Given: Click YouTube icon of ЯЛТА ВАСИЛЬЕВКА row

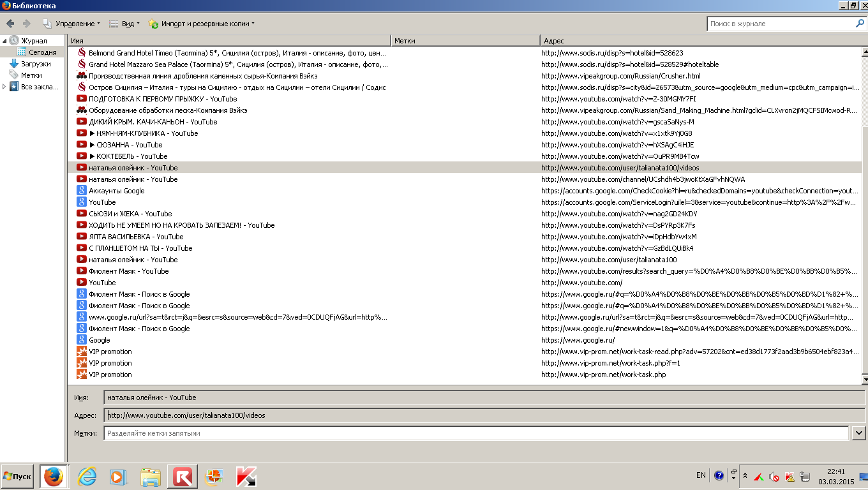Looking at the screenshot, I should [82, 237].
